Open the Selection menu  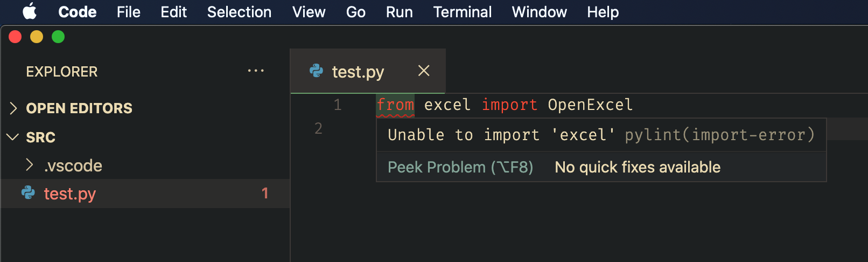click(239, 12)
